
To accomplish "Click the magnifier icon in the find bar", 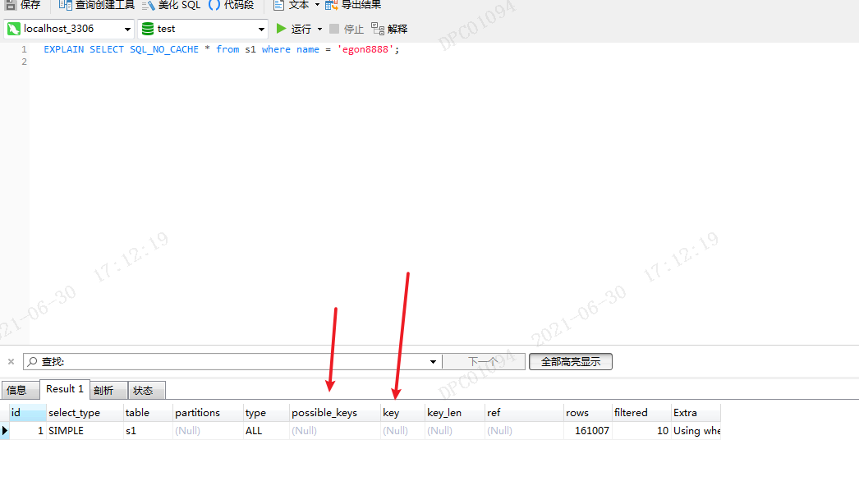I will pyautogui.click(x=33, y=361).
